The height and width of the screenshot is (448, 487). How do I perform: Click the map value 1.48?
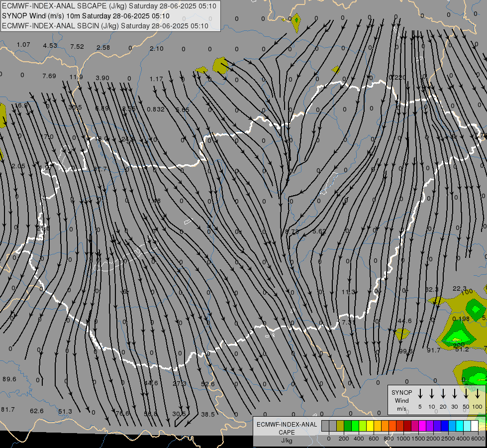click(x=154, y=201)
